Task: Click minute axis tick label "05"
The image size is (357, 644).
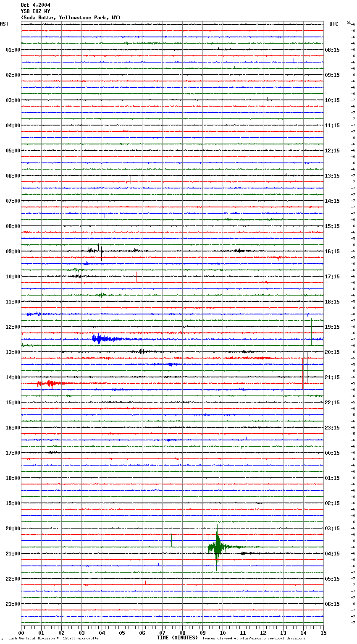Action: pos(122,632)
